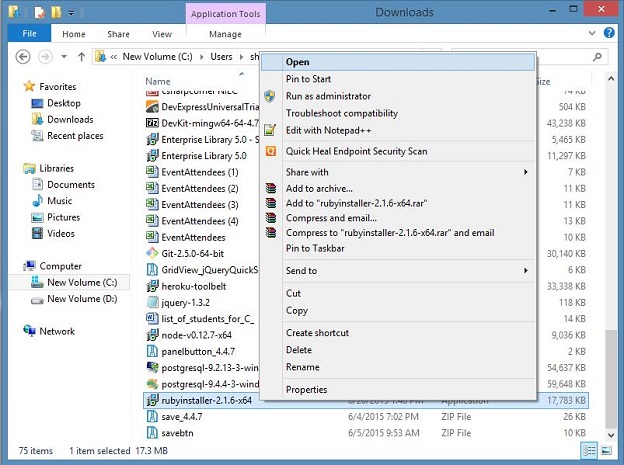Click the save_4.4.7 zip file icon
624x465 pixels.
(152, 416)
